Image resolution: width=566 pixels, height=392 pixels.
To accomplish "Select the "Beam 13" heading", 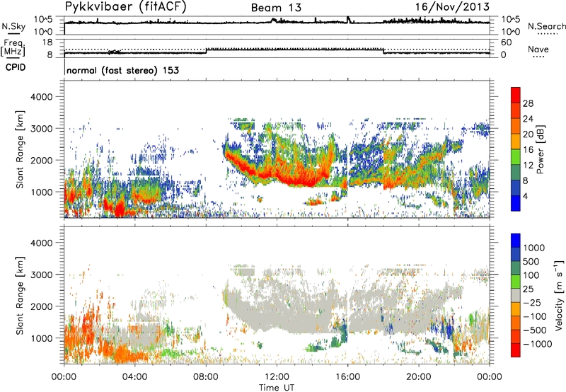I will coord(276,8).
